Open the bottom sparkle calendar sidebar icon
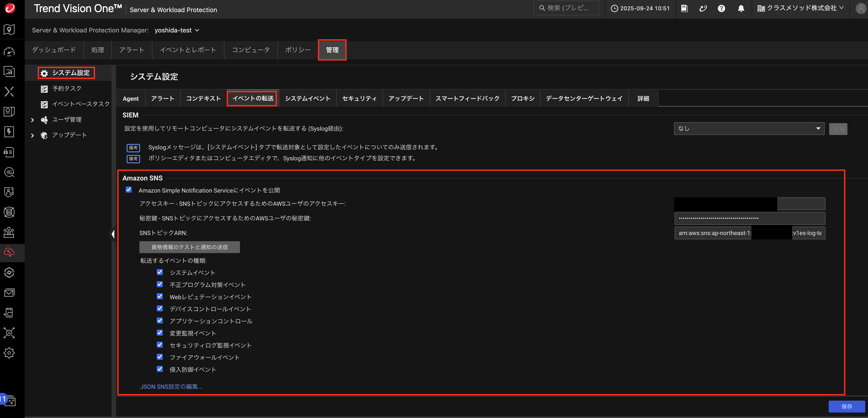Image resolution: width=868 pixels, height=418 pixels. (11, 400)
